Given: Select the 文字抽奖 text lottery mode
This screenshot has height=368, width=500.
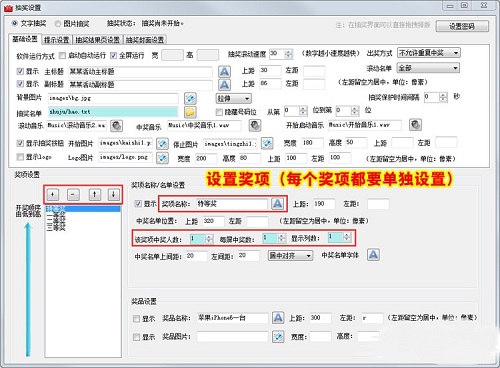Looking at the screenshot, I should (15, 23).
